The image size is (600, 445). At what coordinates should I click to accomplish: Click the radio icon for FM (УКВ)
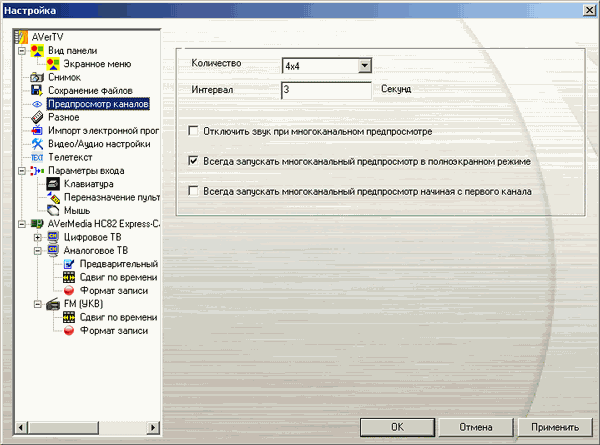(54, 304)
